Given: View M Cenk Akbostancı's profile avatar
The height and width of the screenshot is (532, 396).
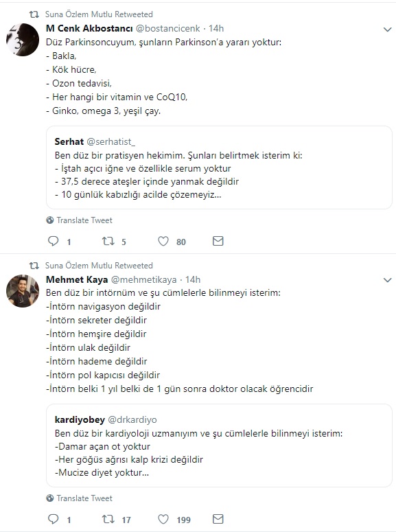Looking at the screenshot, I should 23,40.
